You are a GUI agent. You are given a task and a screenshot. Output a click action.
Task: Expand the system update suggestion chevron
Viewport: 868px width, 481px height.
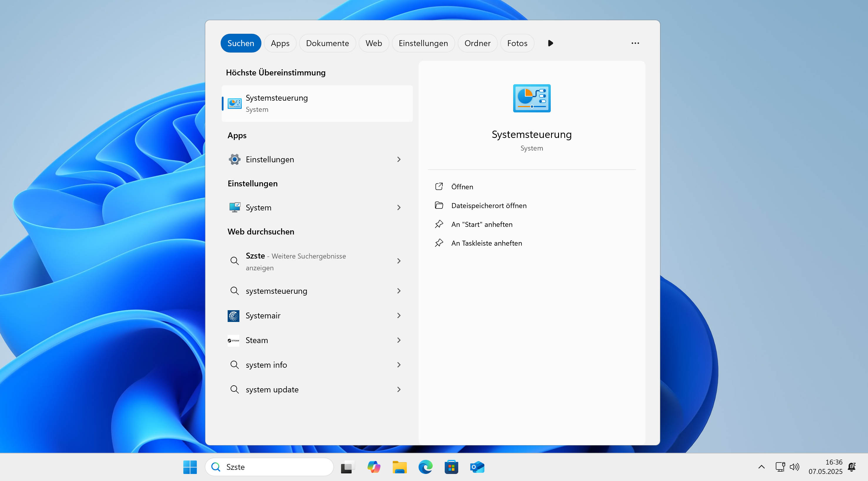click(x=399, y=389)
